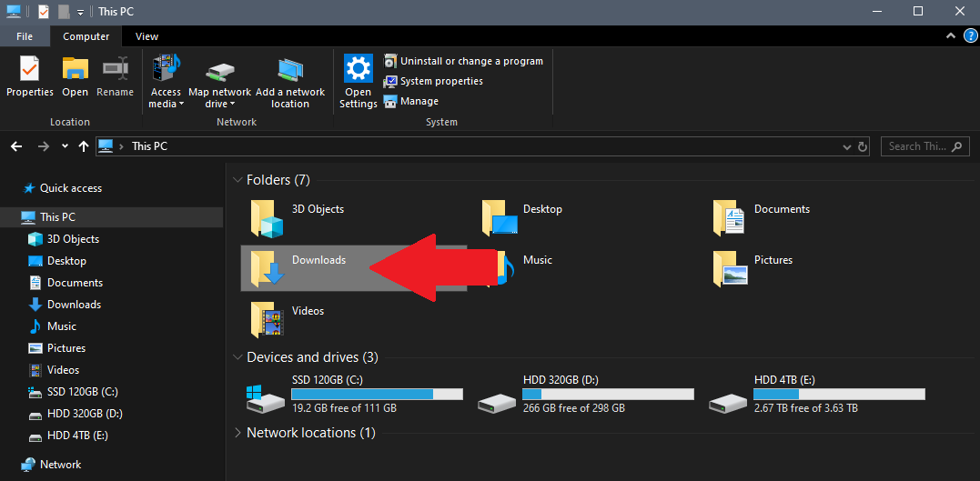
Task: Select Pictures in the sidebar
Action: tap(57, 348)
